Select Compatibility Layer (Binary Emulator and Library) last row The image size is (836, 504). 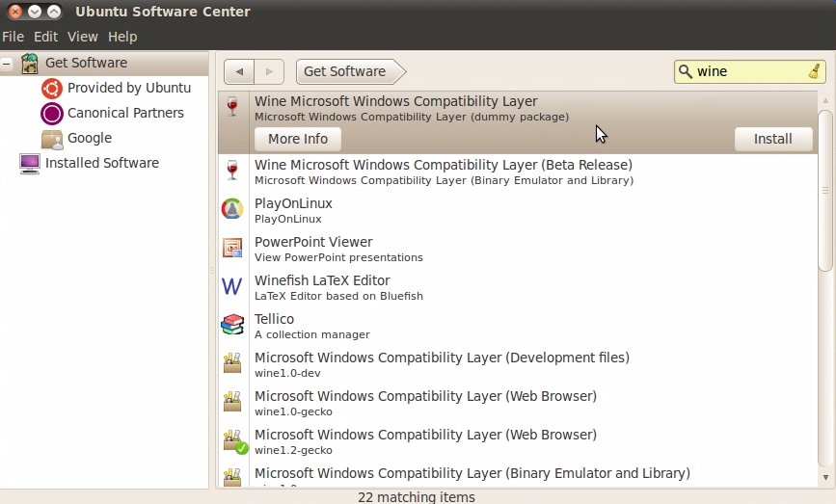518,475
